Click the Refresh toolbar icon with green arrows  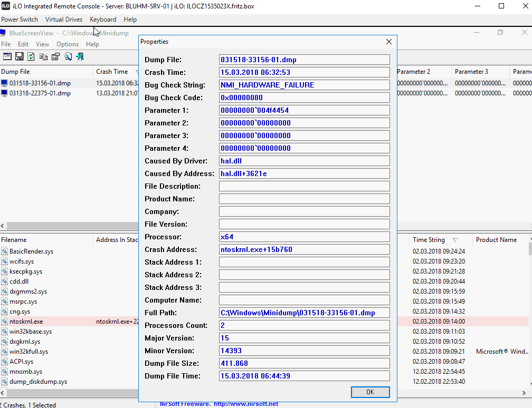31,56
